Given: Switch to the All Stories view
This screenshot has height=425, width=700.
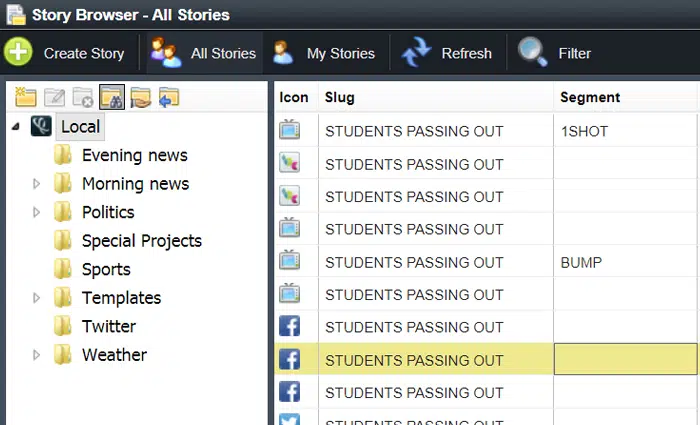Looking at the screenshot, I should (x=204, y=53).
